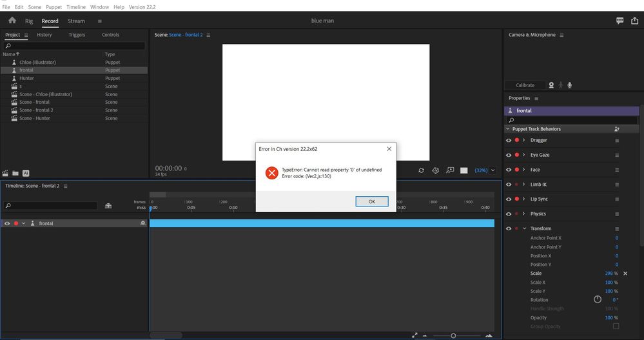Collapse Puppet Track Behaviors section
This screenshot has width=644, height=340.
507,129
